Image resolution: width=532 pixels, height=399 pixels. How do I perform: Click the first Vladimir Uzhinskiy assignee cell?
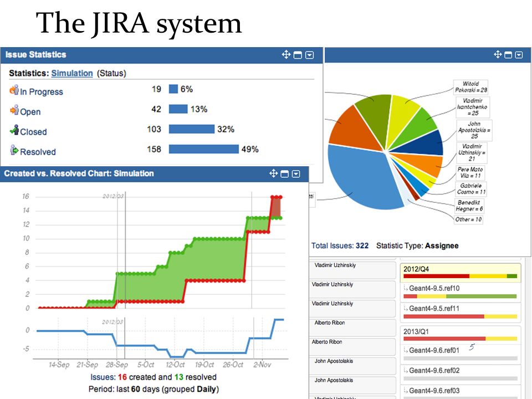pyautogui.click(x=352, y=270)
